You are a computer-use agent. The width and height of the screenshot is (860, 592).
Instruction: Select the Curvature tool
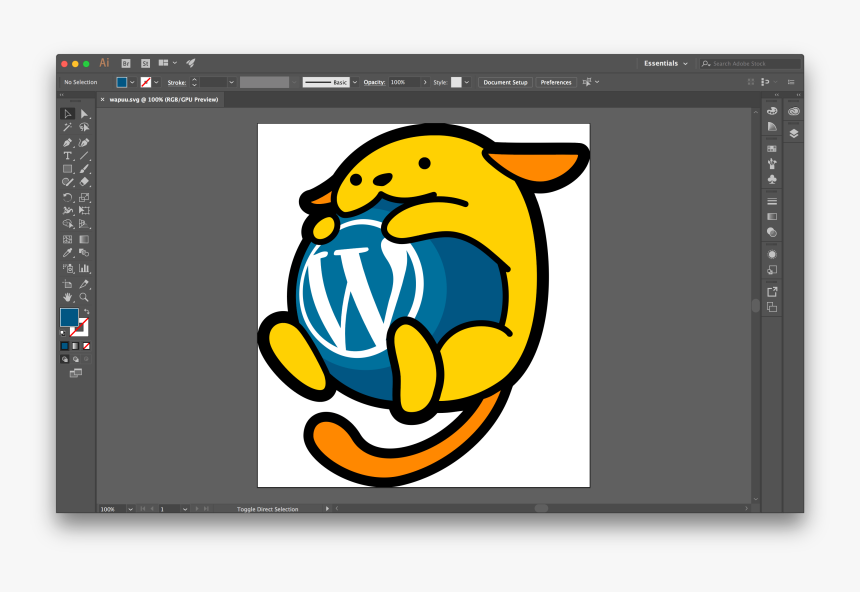[84, 143]
